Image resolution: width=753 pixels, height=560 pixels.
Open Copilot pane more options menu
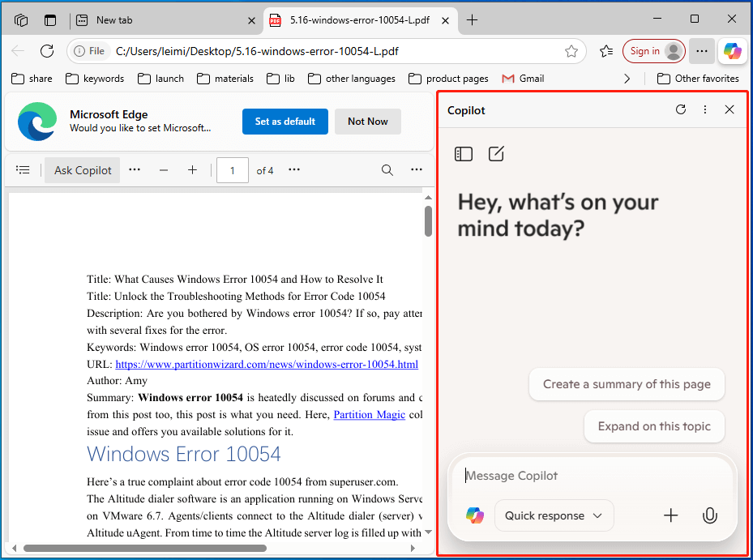(x=704, y=109)
